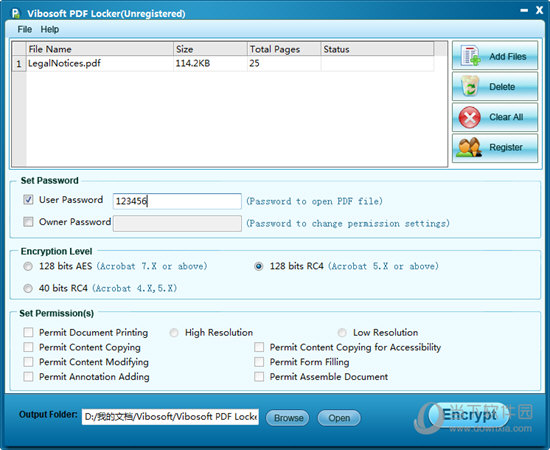Screen dimensions: 550x450
Task: Click the Status column header
Action: coord(377,49)
